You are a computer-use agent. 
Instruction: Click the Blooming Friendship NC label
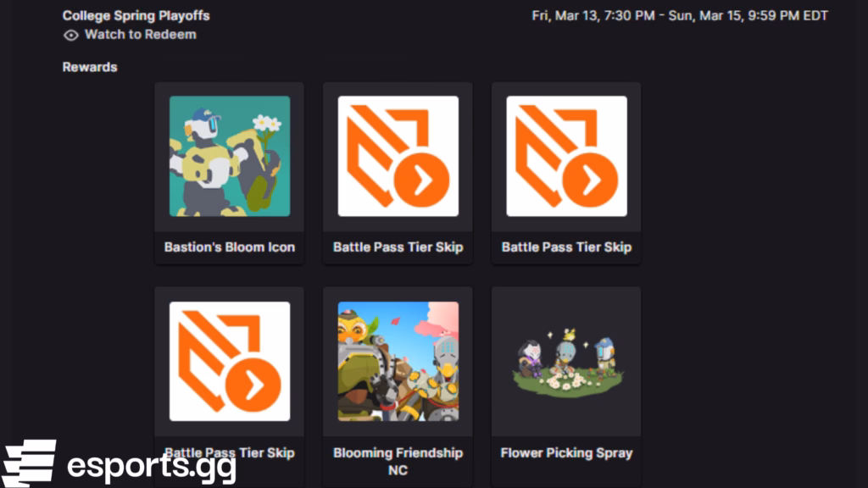point(397,460)
